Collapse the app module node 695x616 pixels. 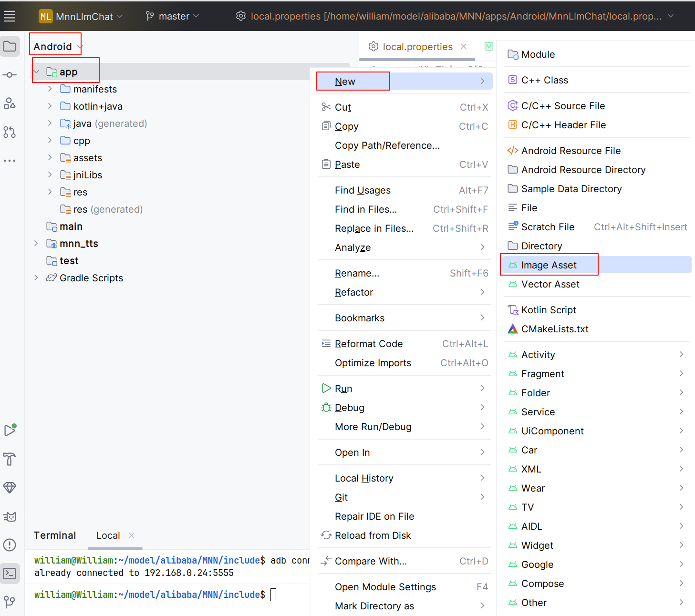point(36,72)
